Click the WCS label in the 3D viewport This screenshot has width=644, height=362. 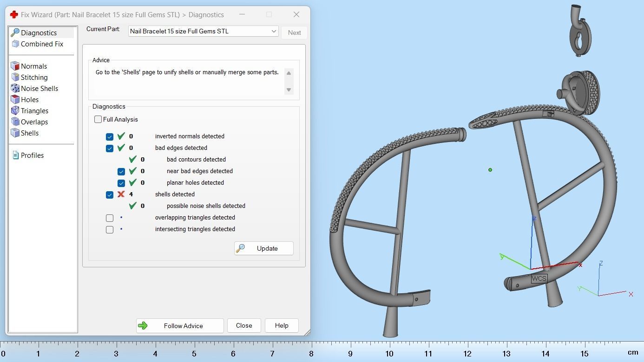click(x=539, y=278)
